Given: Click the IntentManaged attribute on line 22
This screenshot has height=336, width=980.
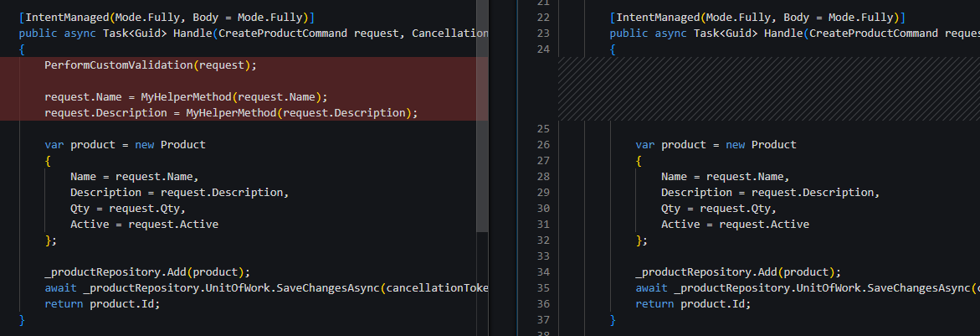Looking at the screenshot, I should point(757,18).
